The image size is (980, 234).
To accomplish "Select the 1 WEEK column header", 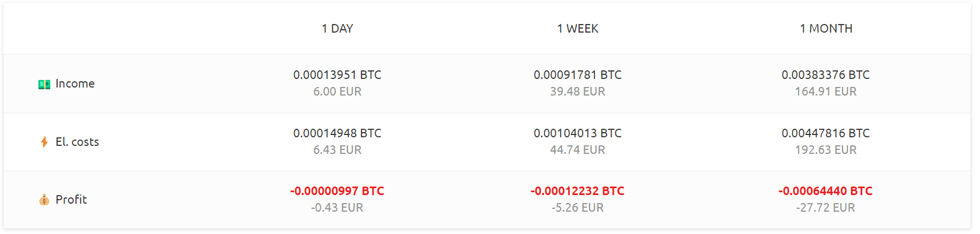I will [x=577, y=29].
